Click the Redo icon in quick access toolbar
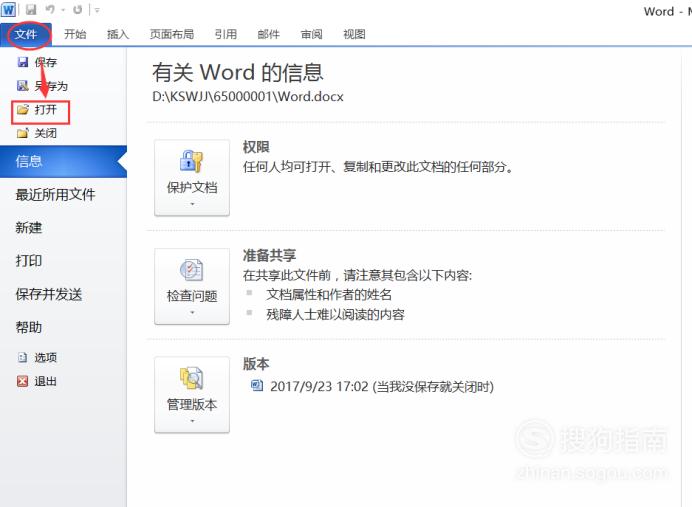The height and width of the screenshot is (507, 692). coord(78,9)
